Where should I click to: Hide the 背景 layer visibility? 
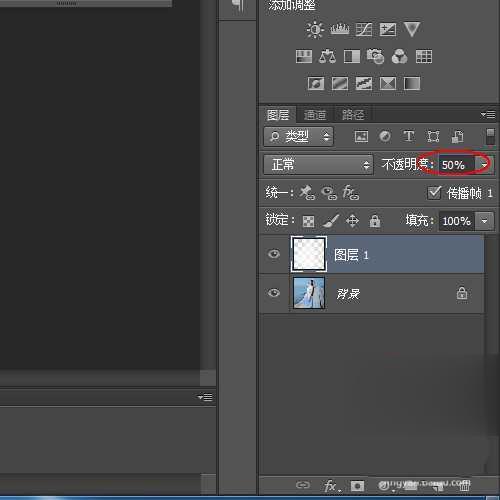(274, 293)
